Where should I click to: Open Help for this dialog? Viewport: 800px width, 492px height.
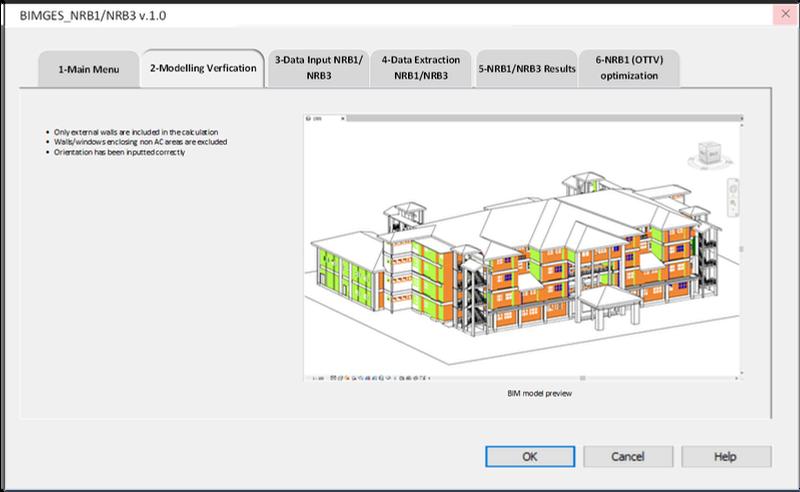(726, 456)
